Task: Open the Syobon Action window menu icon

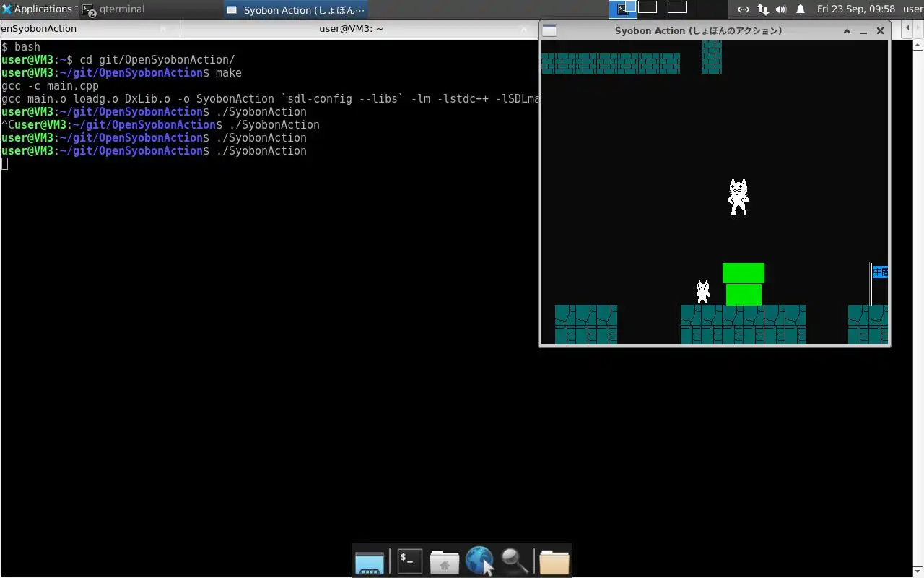Action: coord(549,30)
